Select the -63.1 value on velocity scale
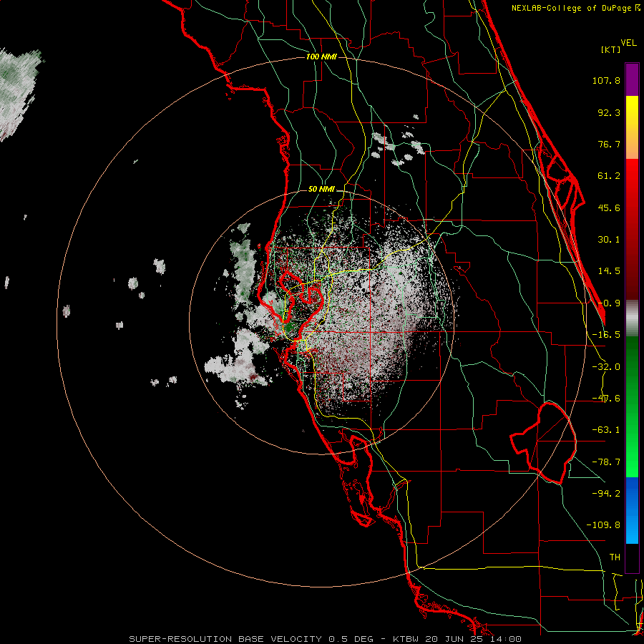Viewport: 644px width, 644px height. click(606, 430)
